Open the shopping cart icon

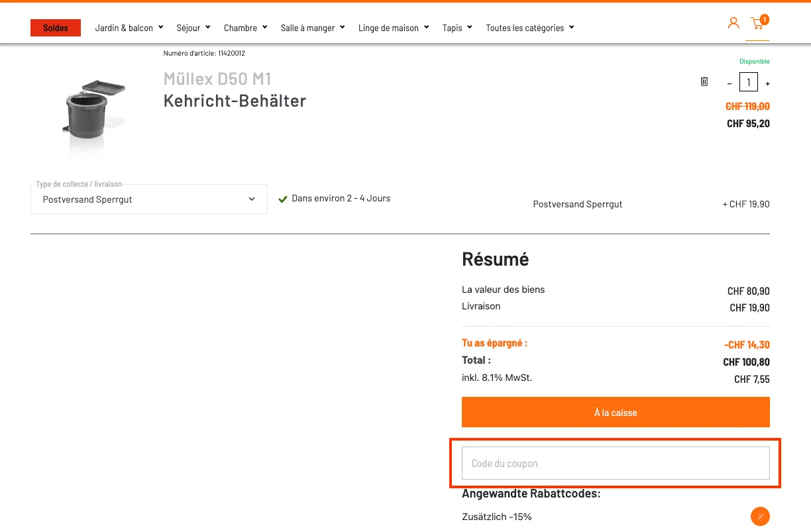pyautogui.click(x=758, y=23)
